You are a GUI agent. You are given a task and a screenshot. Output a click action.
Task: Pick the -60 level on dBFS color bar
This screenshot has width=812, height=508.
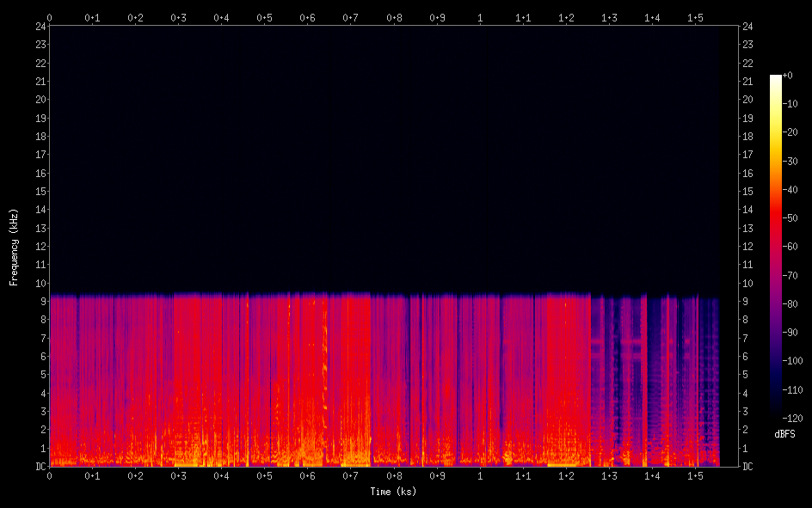pyautogui.click(x=776, y=247)
